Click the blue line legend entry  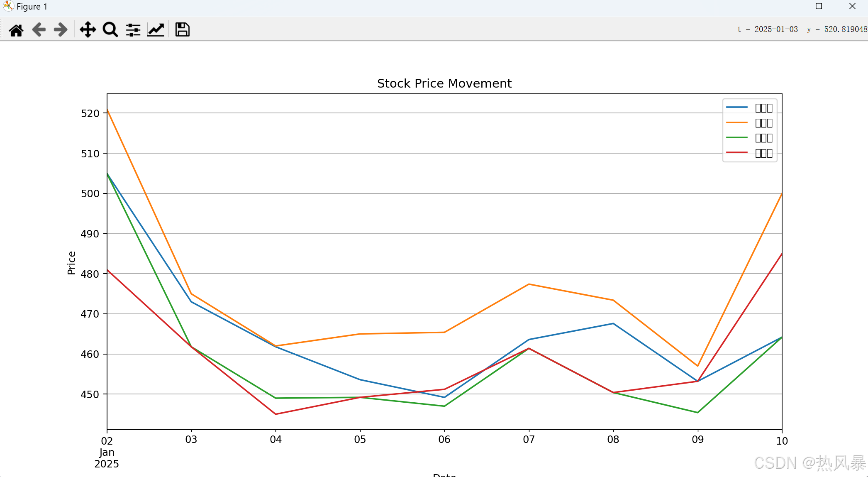point(749,108)
